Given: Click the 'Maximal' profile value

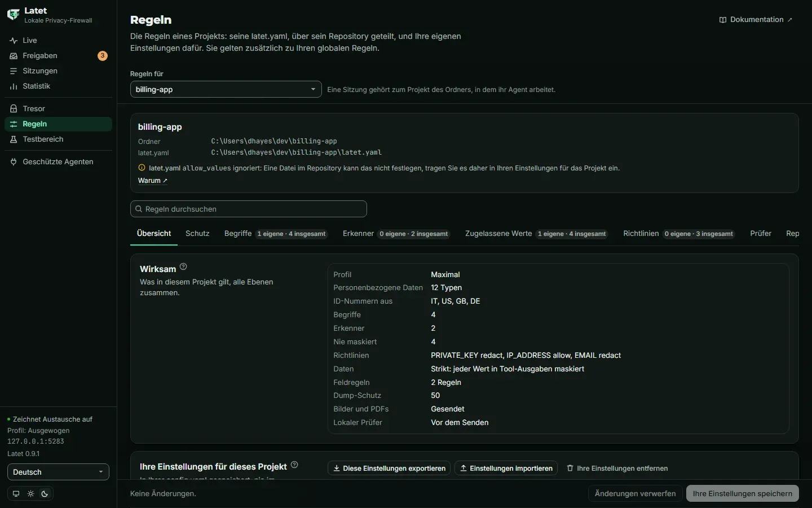Looking at the screenshot, I should tap(445, 275).
